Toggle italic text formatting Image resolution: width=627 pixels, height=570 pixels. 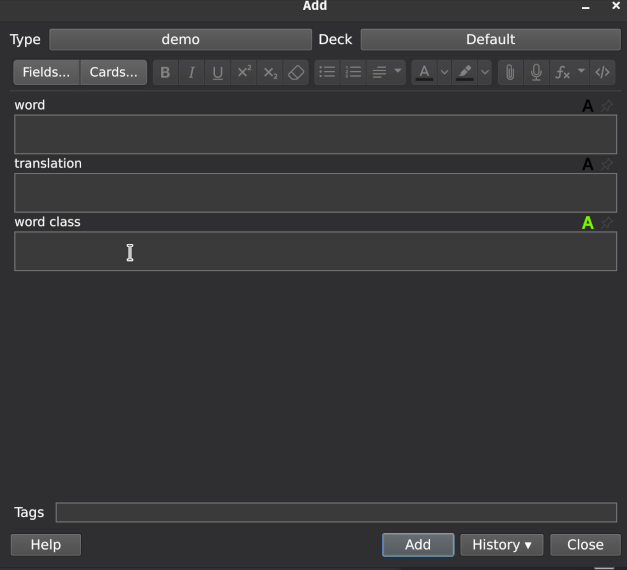191,73
